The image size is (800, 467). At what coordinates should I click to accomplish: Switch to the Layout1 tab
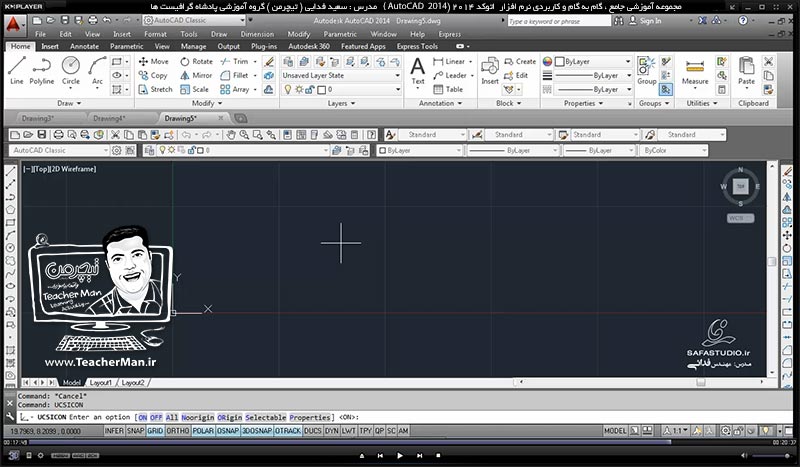tap(101, 382)
